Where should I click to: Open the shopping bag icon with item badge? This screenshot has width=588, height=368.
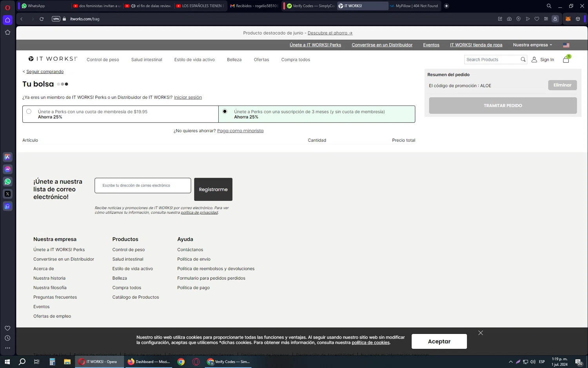coord(566,59)
